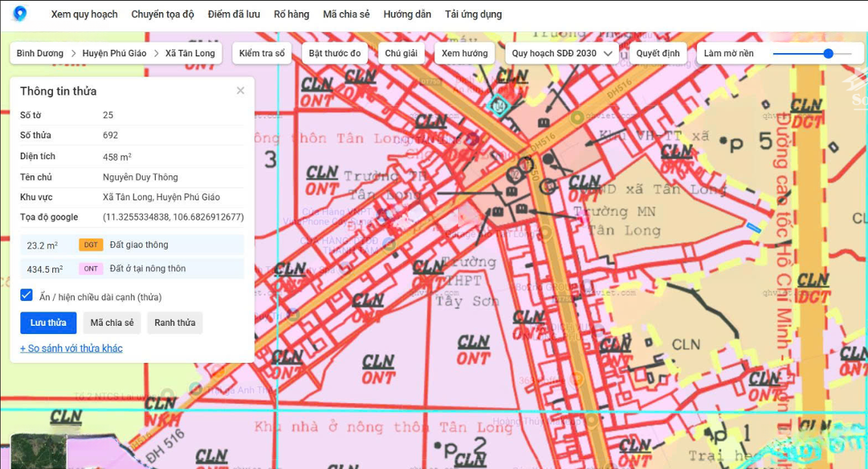The image size is (868, 469).
Task: Adjust the background opacity slider handle
Action: [828, 53]
